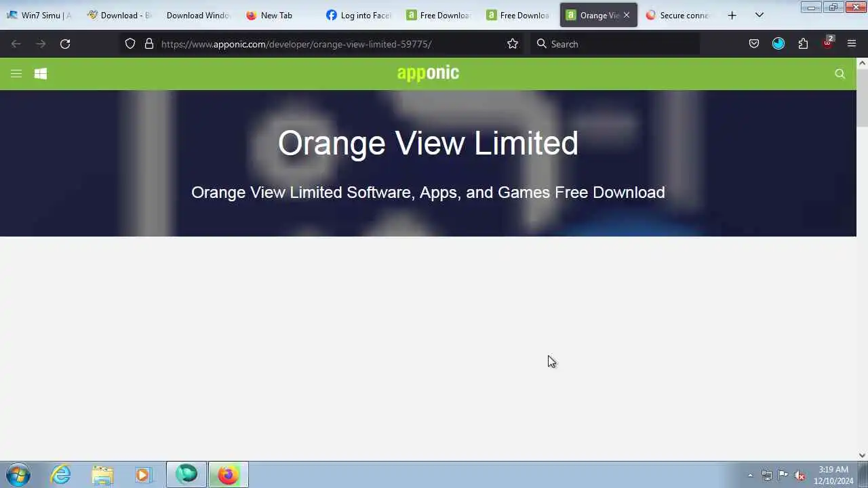868x488 pixels.
Task: Open Windows Explorer folder on taskbar
Action: click(x=102, y=474)
